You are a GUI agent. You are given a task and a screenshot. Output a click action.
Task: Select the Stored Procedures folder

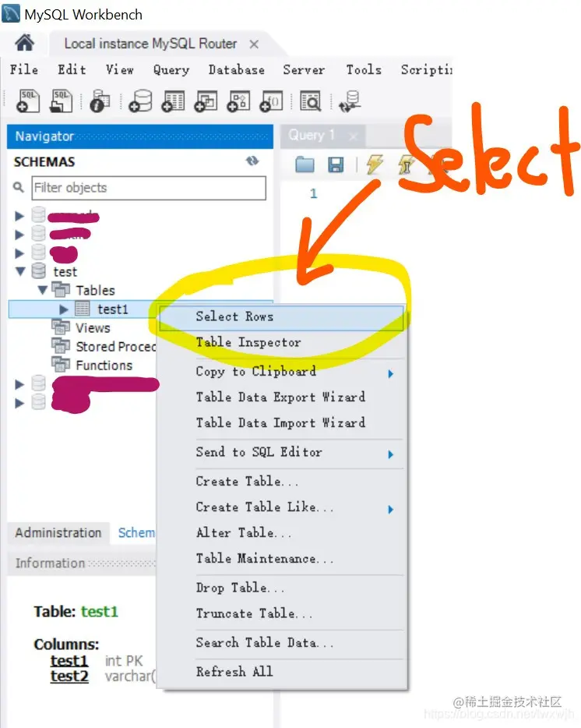pyautogui.click(x=115, y=347)
